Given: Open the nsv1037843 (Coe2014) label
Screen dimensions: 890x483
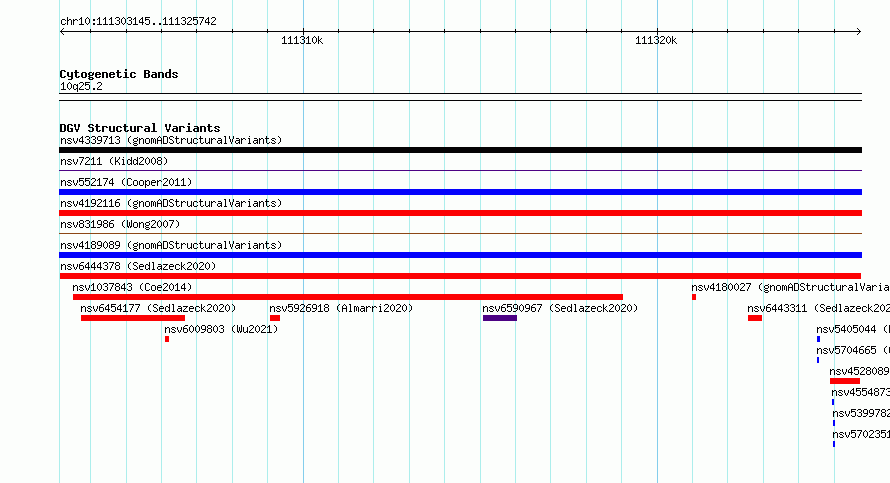Looking at the screenshot, I should [132, 287].
